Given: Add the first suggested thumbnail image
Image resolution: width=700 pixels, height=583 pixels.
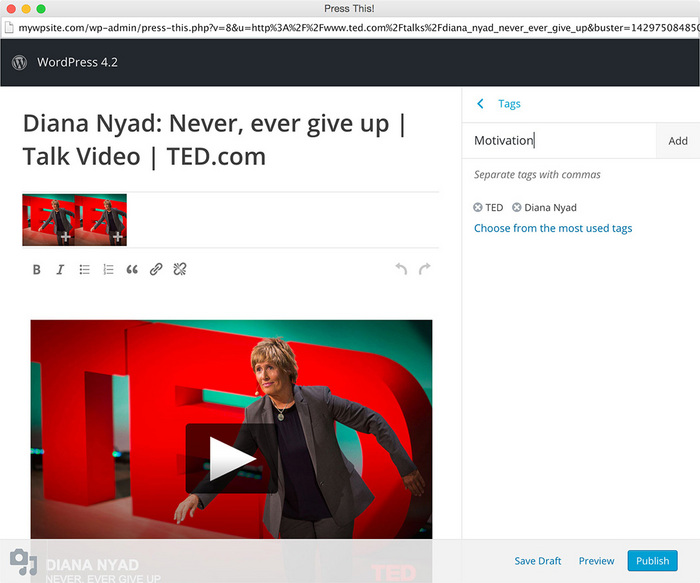Looking at the screenshot, I should point(49,220).
